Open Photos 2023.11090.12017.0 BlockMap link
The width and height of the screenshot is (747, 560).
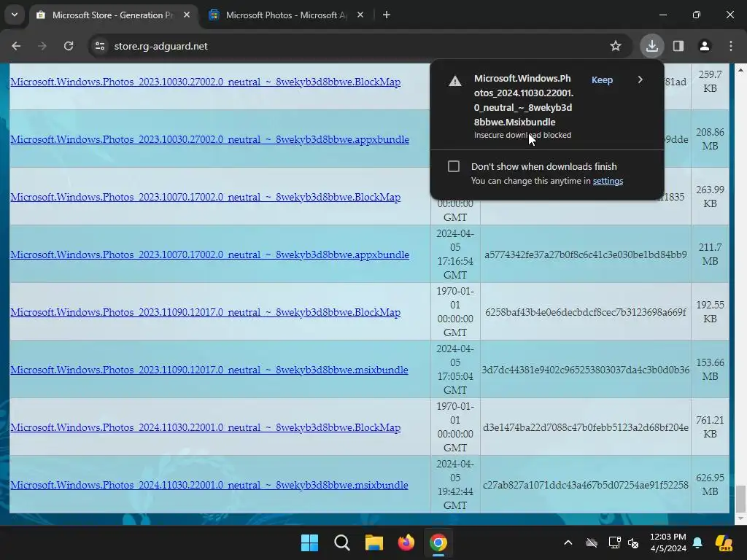[205, 312]
